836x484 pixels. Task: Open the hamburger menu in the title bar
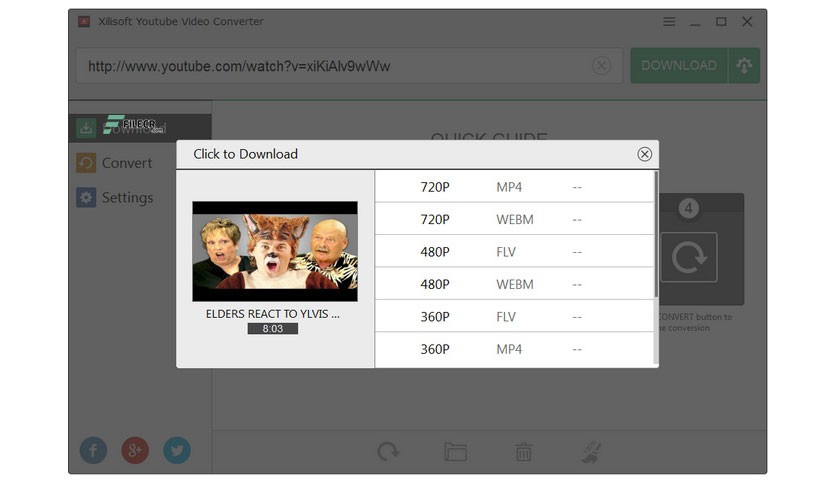(669, 21)
